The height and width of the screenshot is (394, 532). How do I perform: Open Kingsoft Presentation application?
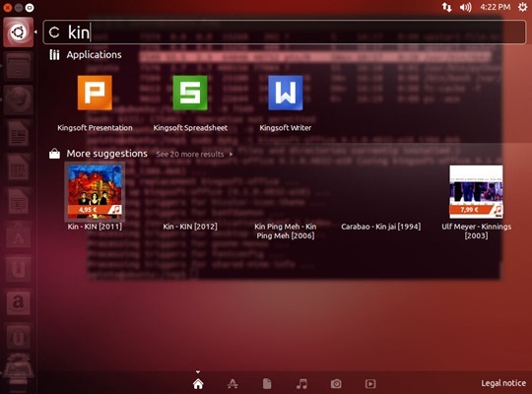[95, 102]
